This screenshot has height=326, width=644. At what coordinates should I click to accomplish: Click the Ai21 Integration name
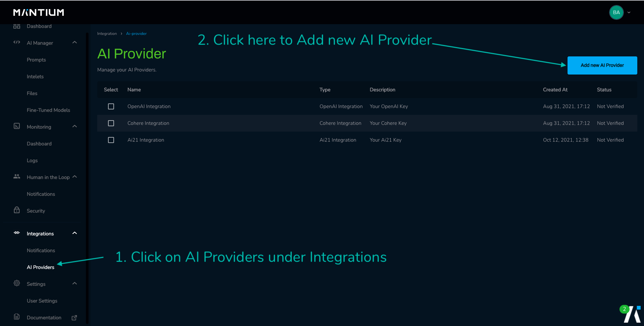(x=146, y=140)
